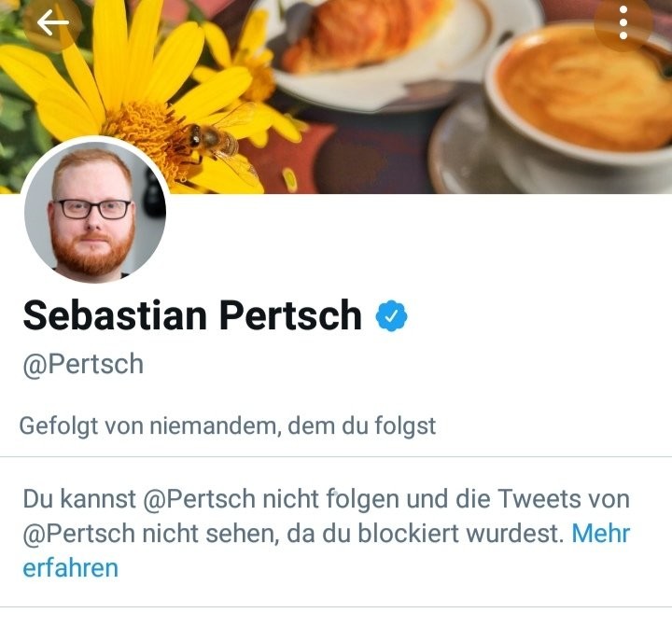The image size is (672, 640).
Task: Click the display name Sebastian Pertsch
Action: click(192, 316)
